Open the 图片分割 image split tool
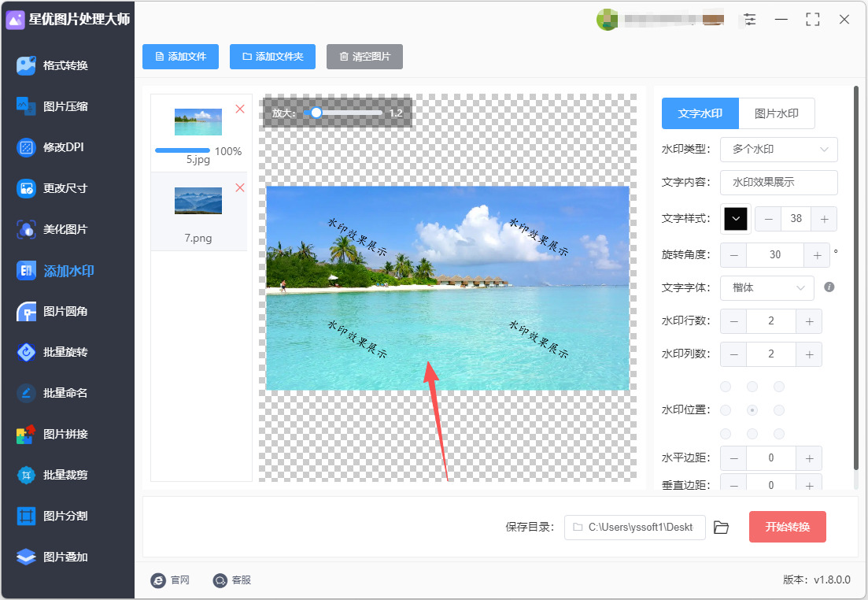Viewport: 868px width, 600px height. tap(53, 516)
